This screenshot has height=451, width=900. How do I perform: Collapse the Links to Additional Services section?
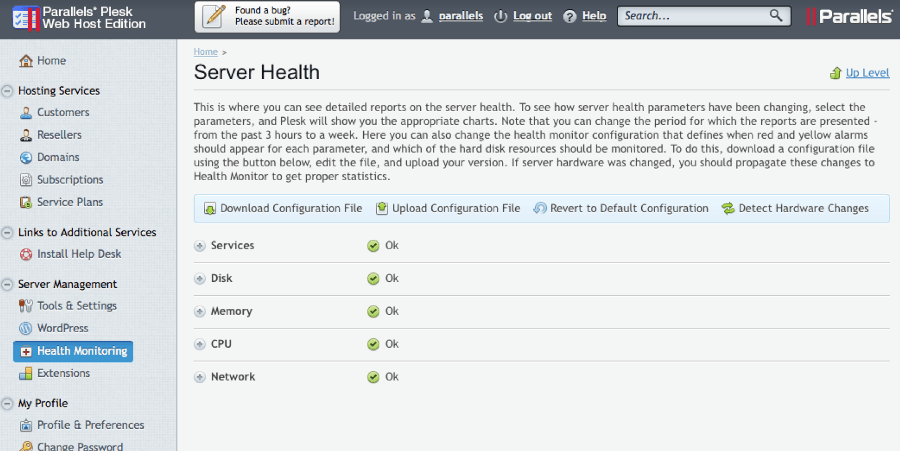[x=7, y=233]
